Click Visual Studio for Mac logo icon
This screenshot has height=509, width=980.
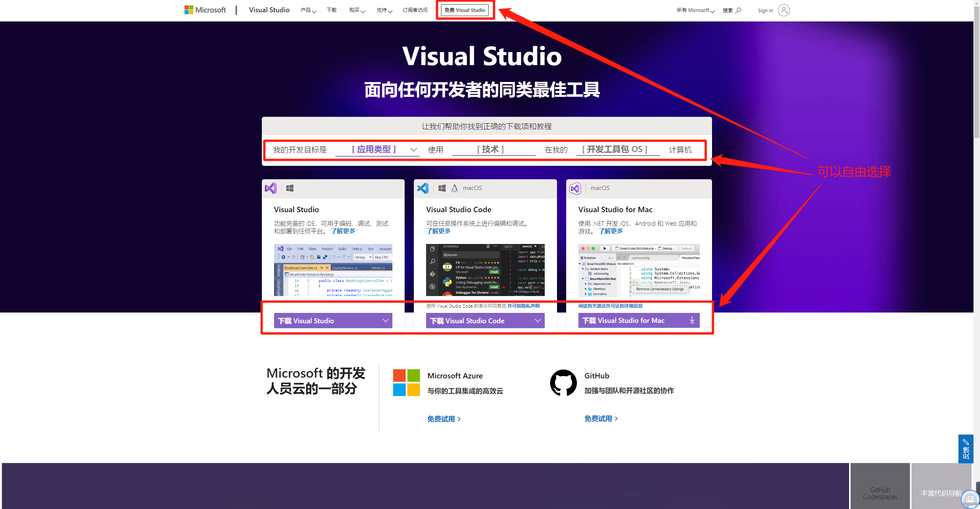(575, 188)
